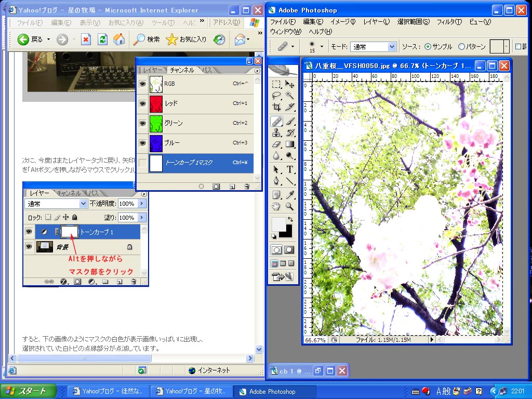This screenshot has width=532, height=399.
Task: Open Photoshop 選択範囲 menu
Action: click(413, 22)
